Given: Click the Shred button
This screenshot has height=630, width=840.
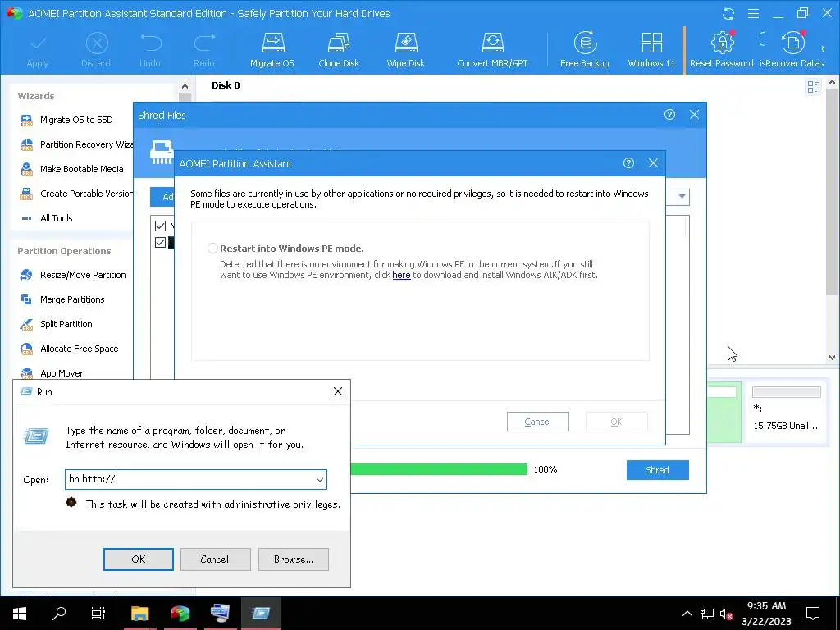Looking at the screenshot, I should [x=657, y=470].
